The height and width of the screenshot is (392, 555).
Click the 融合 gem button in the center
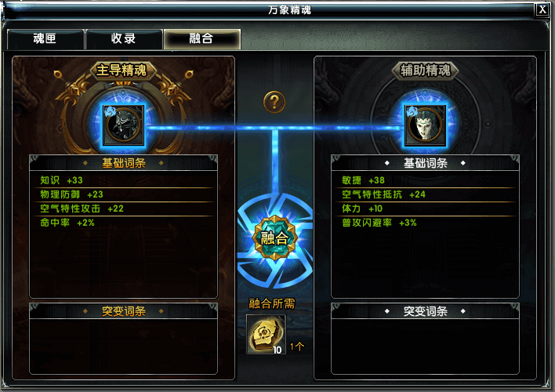[x=274, y=238]
